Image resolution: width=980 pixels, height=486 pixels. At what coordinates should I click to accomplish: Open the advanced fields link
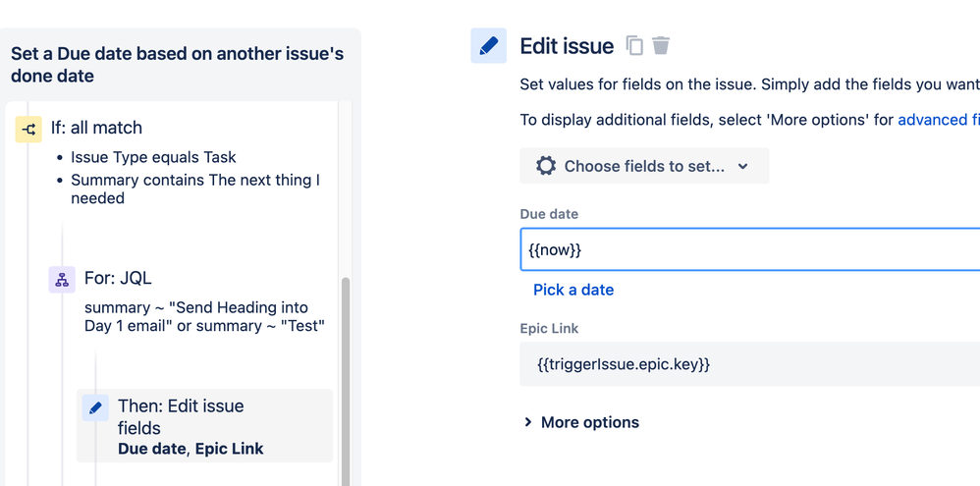click(x=938, y=120)
